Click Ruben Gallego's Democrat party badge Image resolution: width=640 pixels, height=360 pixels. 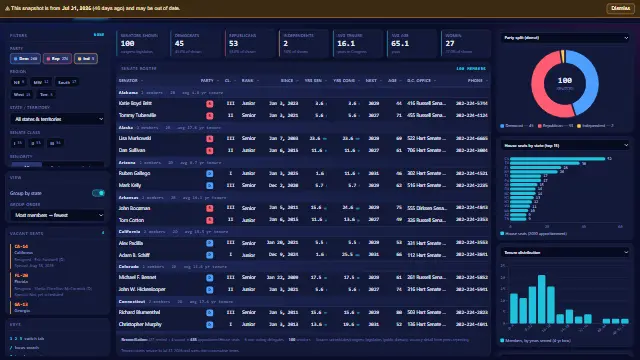[209, 174]
